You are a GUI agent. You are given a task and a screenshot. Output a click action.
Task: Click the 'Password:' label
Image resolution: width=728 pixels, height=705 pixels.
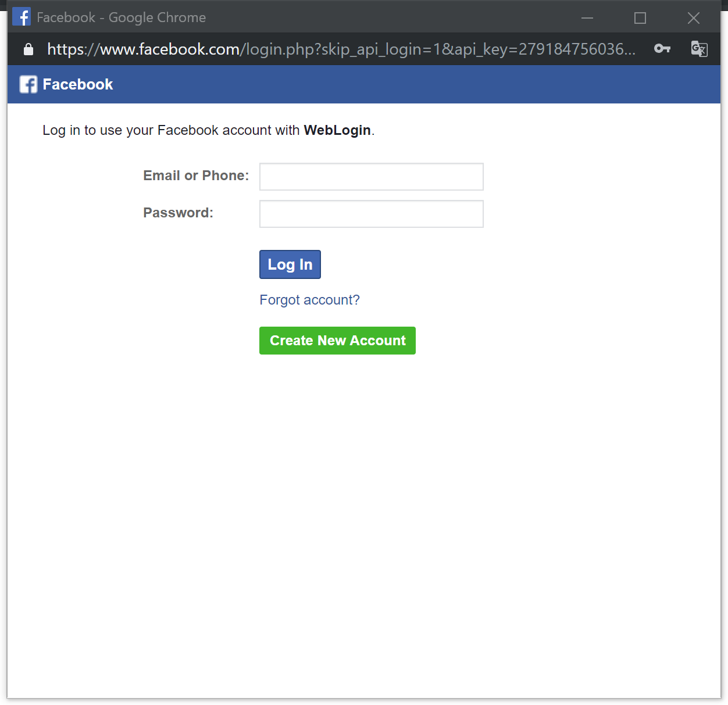click(178, 213)
